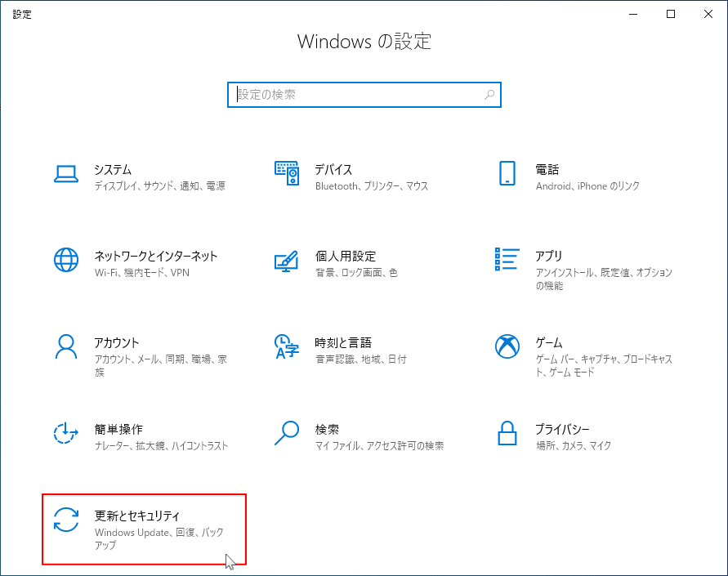The image size is (728, 576).
Task: Select the 個人用設定 heading
Action: pyautogui.click(x=346, y=257)
